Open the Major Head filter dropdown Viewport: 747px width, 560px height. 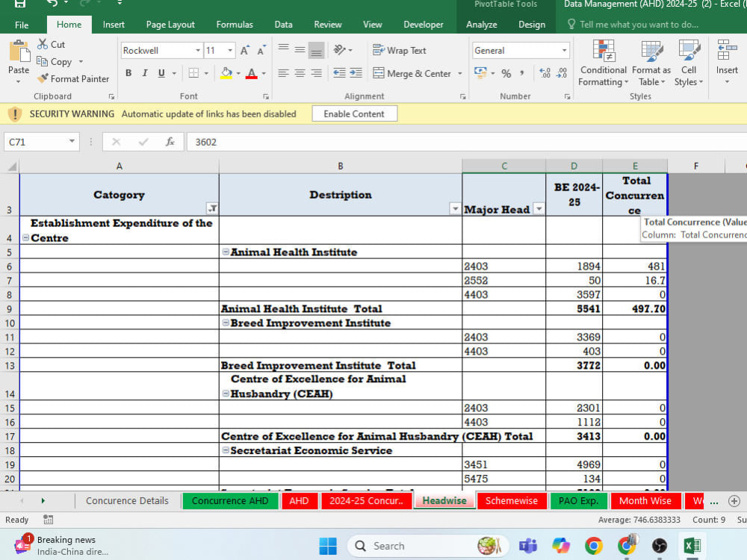[x=539, y=208]
